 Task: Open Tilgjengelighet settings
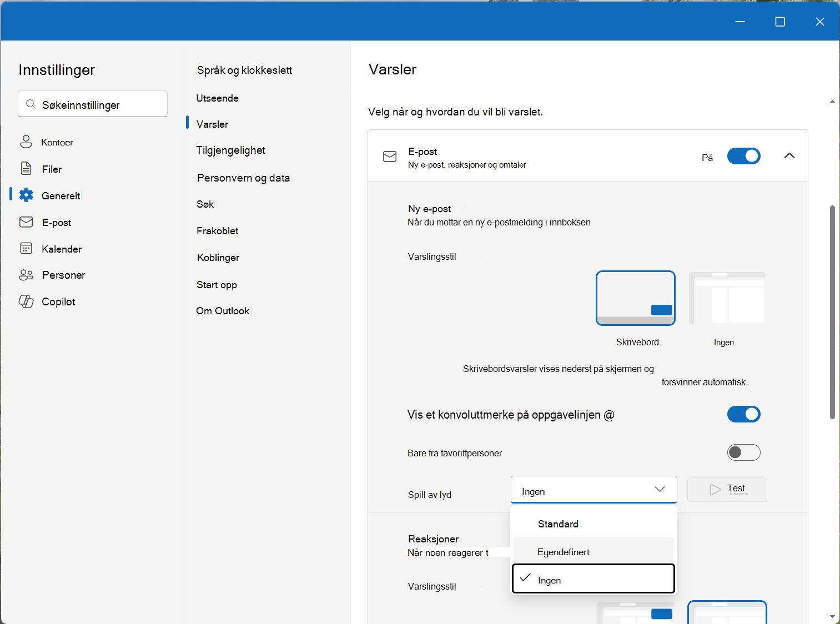(230, 150)
